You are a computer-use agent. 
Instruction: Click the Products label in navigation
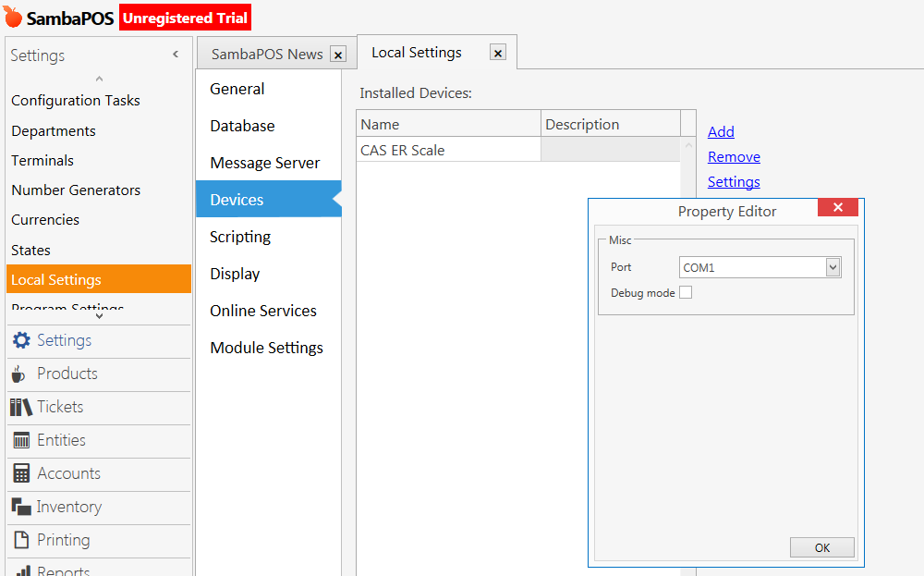tap(67, 374)
